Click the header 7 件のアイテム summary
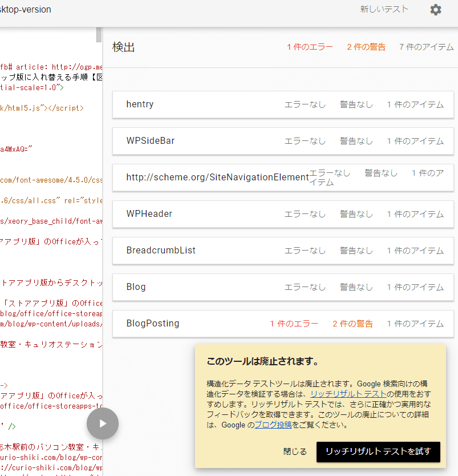 pyautogui.click(x=426, y=47)
